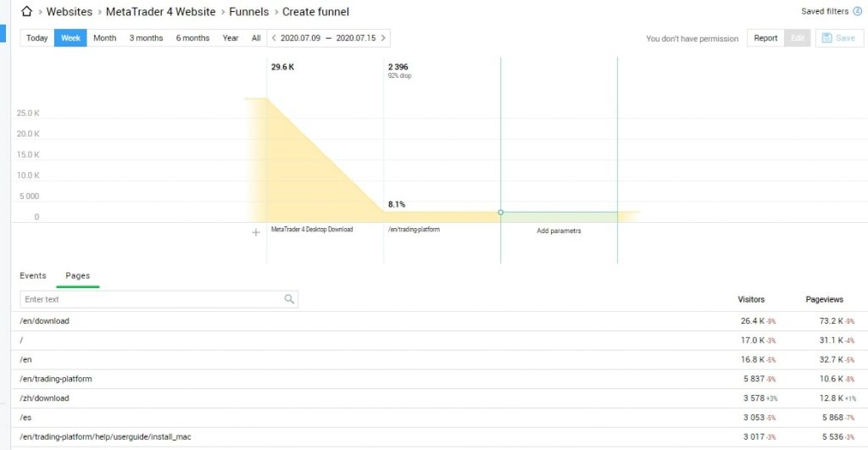Click the Save floppy disk icon
868x450 pixels.
827,37
